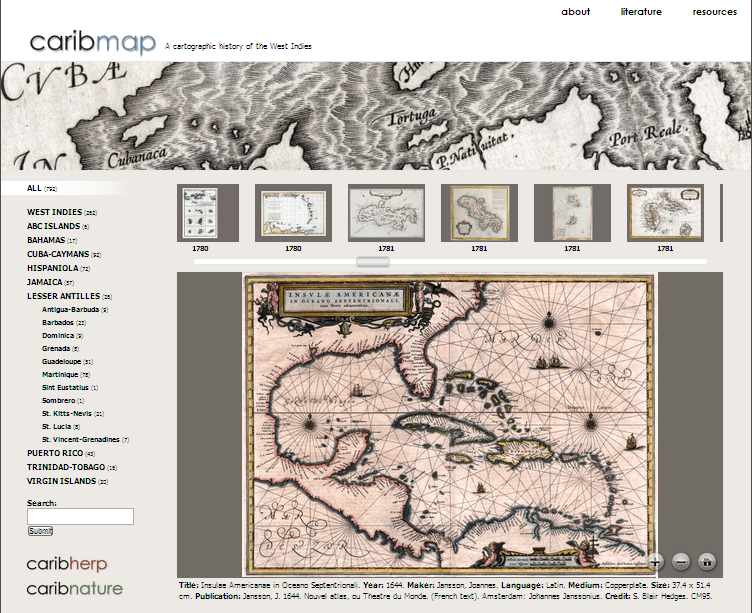Open the caribnature logo link
752x613 pixels.
click(75, 588)
